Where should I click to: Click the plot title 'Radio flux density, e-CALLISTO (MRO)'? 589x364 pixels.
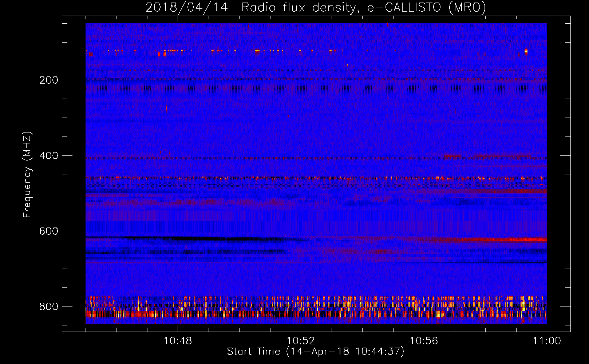[364, 7]
